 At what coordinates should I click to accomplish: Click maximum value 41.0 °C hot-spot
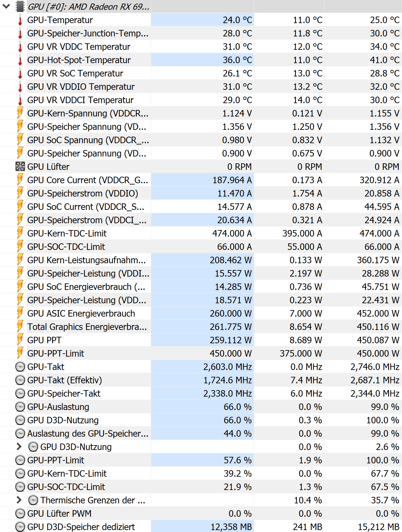[x=385, y=60]
